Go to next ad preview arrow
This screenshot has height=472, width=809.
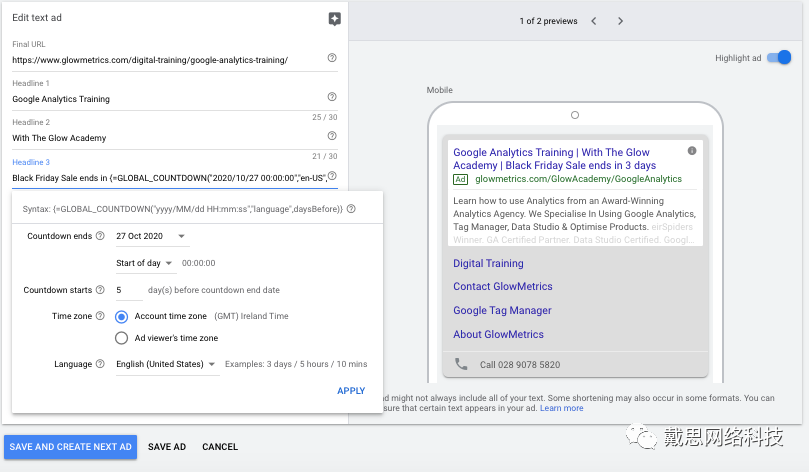(x=620, y=21)
